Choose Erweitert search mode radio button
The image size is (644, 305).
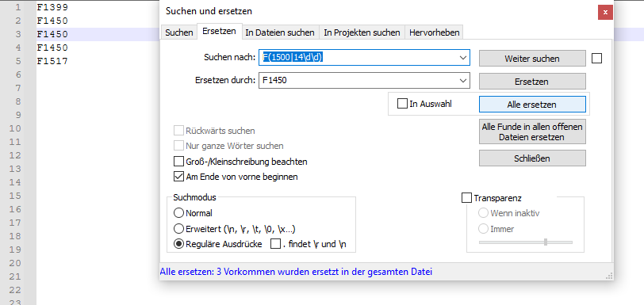(178, 229)
